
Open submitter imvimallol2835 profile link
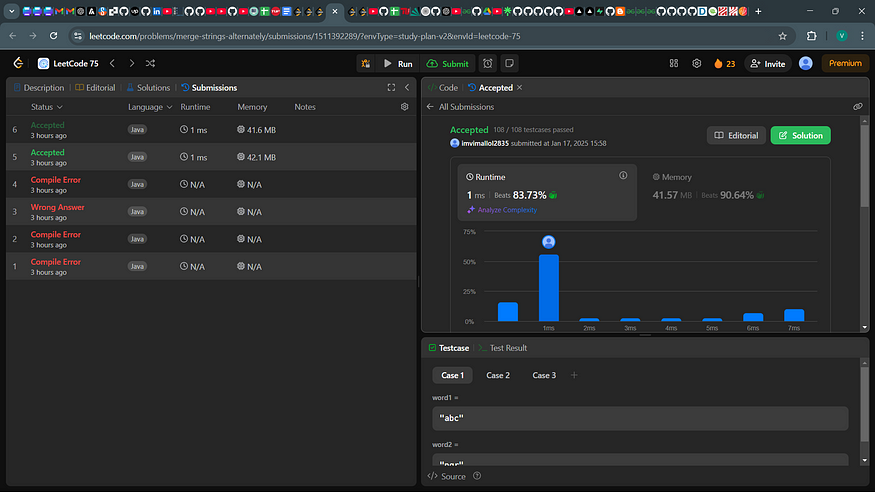[484, 143]
